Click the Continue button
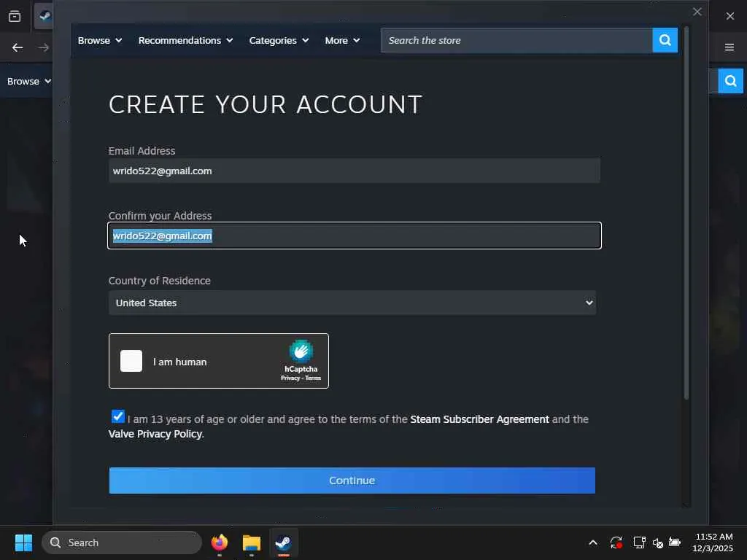 (x=352, y=481)
